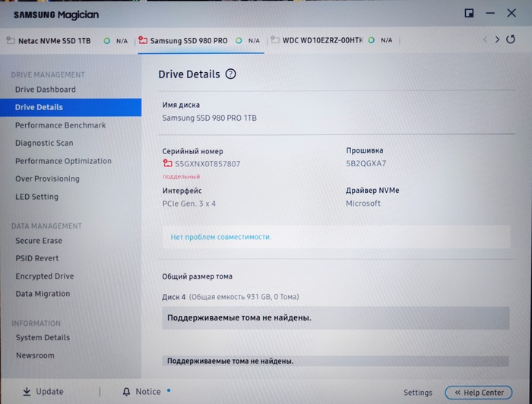Click the red icon beside serial number
This screenshot has height=404, width=532.
[168, 163]
